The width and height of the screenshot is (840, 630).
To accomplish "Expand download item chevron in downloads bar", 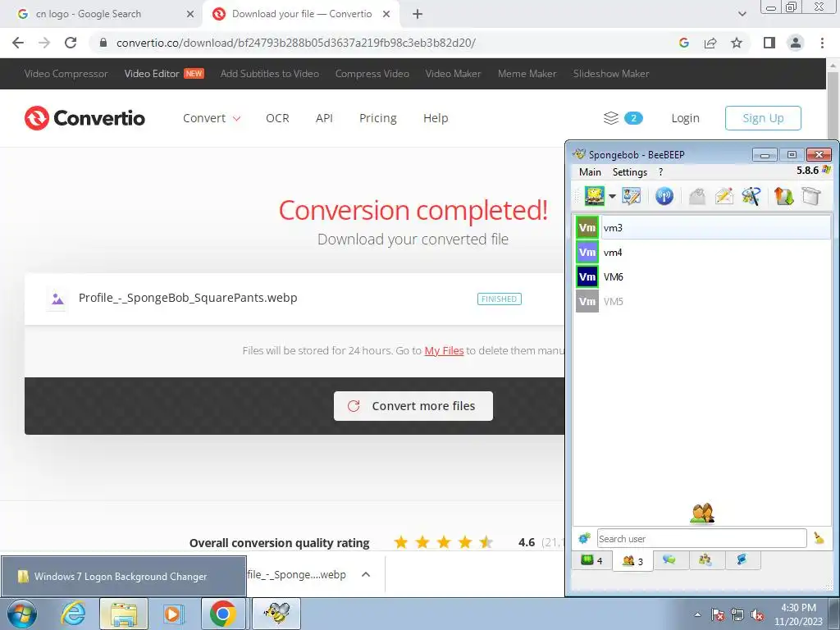I will click(x=366, y=575).
